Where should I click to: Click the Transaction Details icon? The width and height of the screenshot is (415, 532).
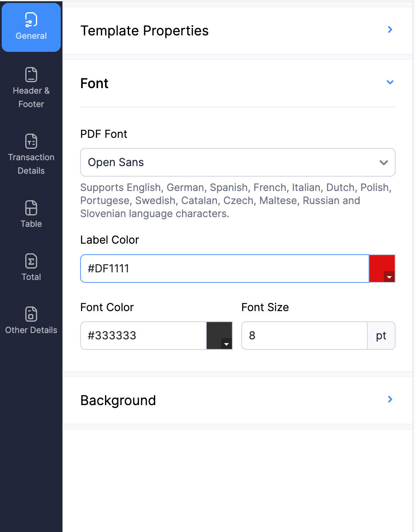pos(31,141)
